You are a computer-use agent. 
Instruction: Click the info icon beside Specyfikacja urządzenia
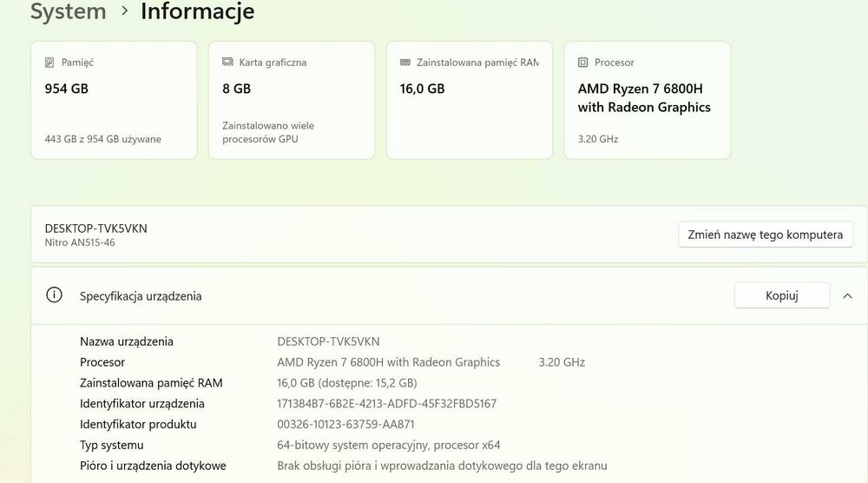(x=54, y=295)
